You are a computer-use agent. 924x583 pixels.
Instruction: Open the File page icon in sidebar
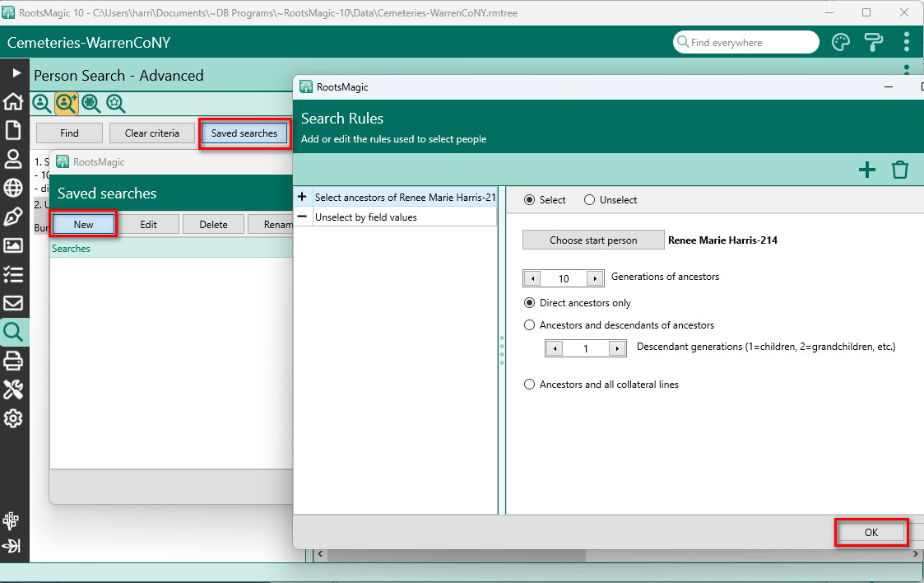coord(13,130)
